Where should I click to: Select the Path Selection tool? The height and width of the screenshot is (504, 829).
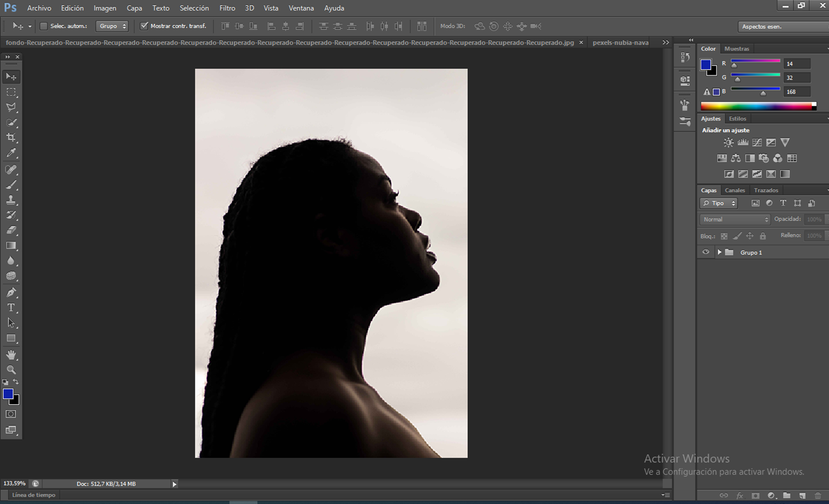tap(11, 323)
